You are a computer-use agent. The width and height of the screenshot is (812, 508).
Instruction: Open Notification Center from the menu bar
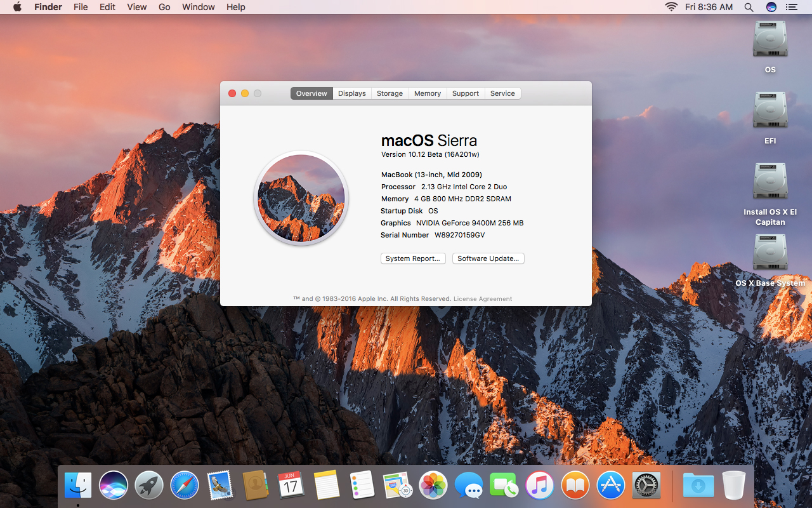(x=791, y=7)
